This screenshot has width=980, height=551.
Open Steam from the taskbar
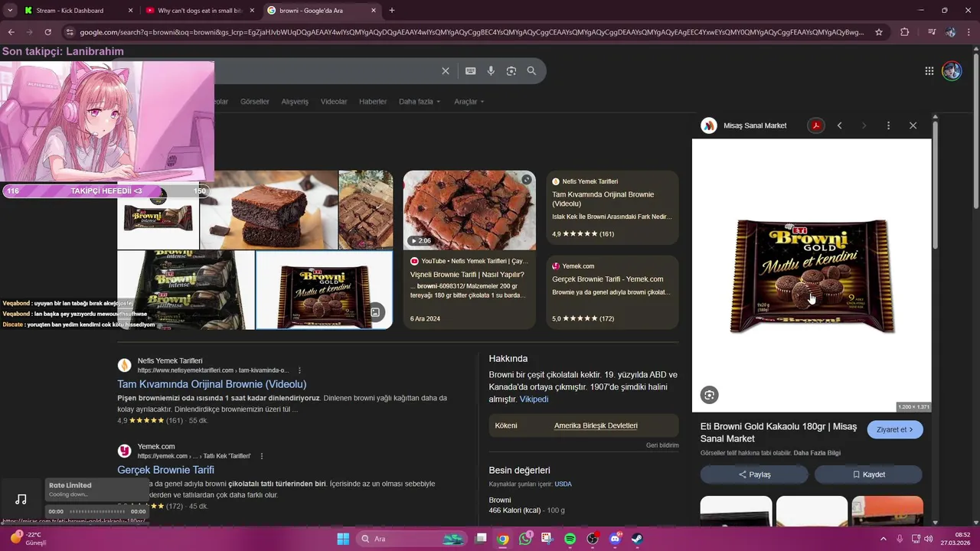tap(637, 539)
